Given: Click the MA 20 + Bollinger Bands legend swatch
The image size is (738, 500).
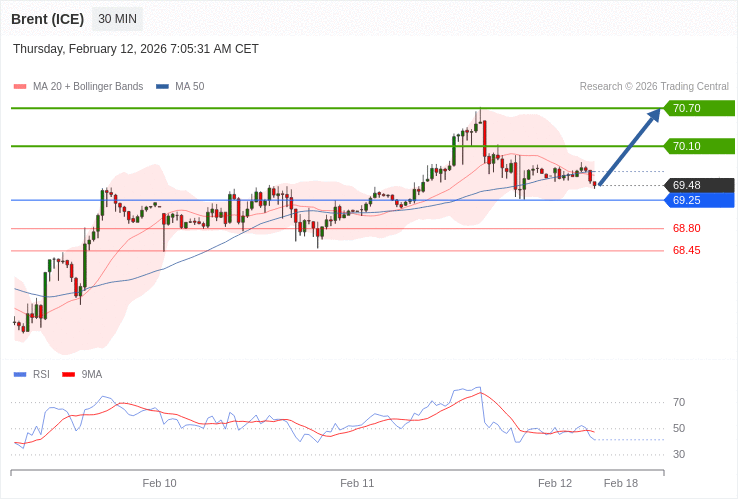Looking at the screenshot, I should click(20, 87).
